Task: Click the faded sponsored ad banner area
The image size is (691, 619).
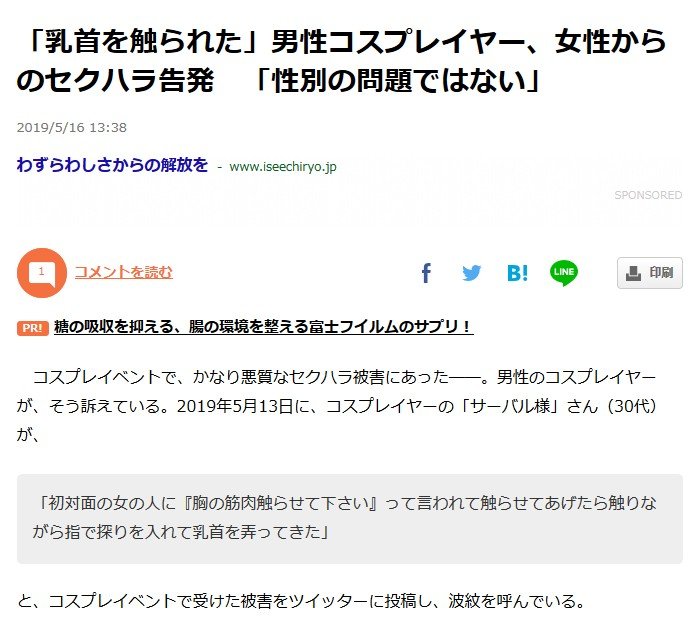Action: [350, 194]
